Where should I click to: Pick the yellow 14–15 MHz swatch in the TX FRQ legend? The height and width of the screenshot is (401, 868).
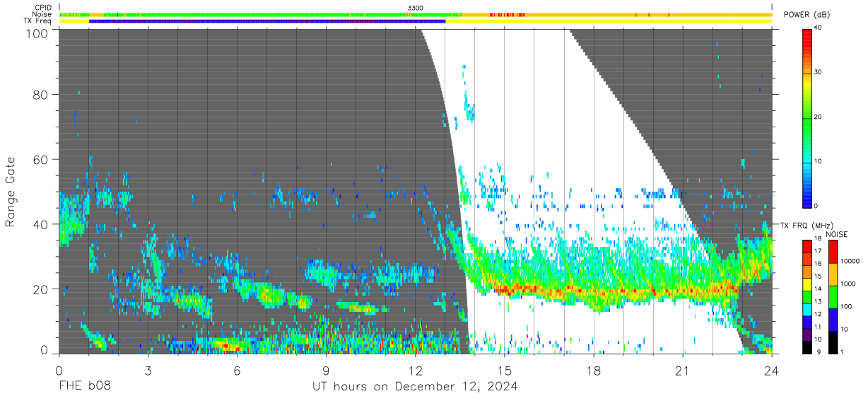(x=807, y=284)
